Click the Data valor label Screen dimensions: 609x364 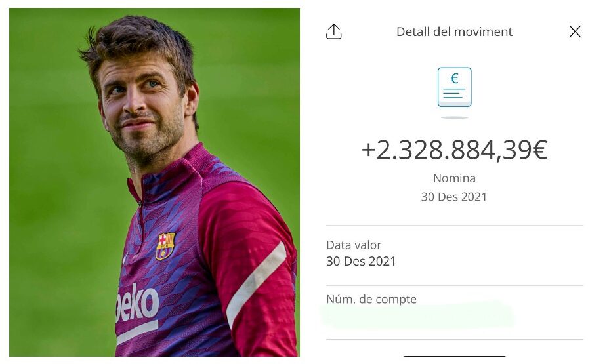pyautogui.click(x=354, y=245)
